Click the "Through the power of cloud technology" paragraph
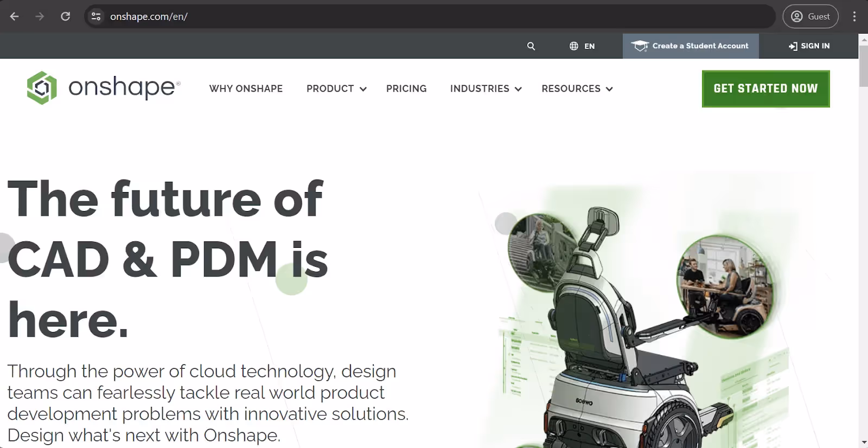The image size is (868, 448). (208, 403)
